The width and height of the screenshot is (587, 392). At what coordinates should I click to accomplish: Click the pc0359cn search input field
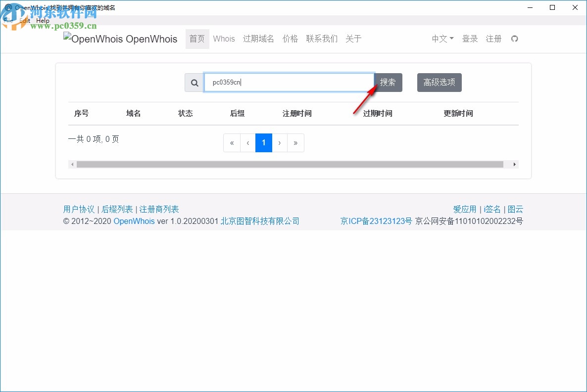(290, 82)
